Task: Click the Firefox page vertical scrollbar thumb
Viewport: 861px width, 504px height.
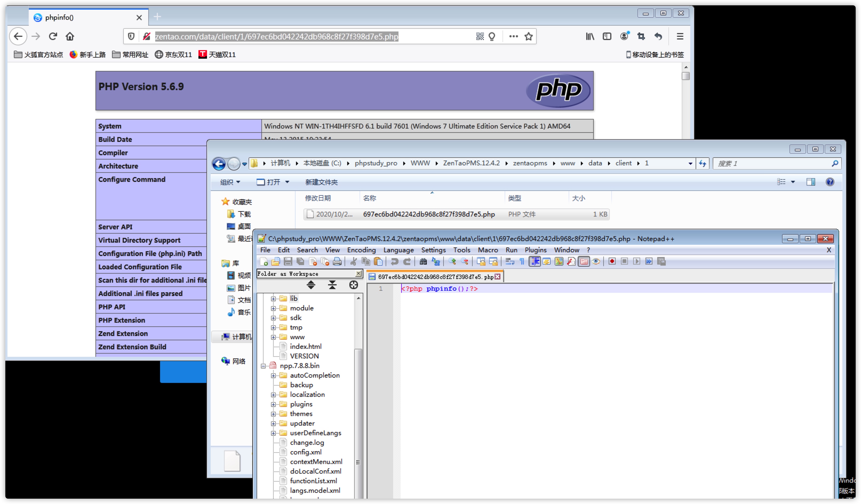Action: tap(685, 76)
